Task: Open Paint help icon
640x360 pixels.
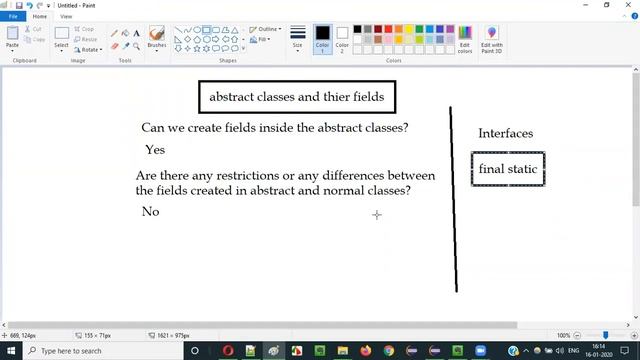Action: [x=635, y=16]
